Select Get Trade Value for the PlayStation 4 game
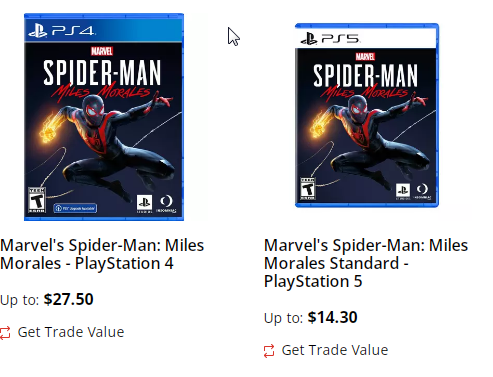 71,332
